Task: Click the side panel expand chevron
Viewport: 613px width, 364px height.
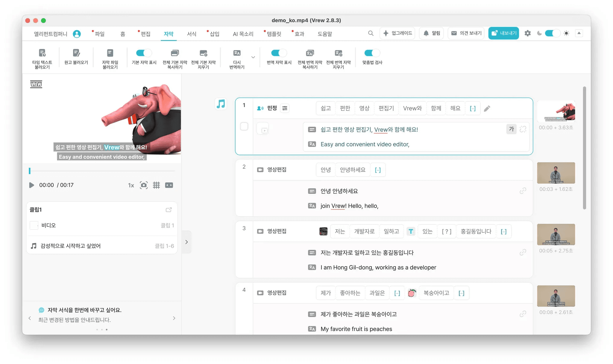Action: [186, 242]
